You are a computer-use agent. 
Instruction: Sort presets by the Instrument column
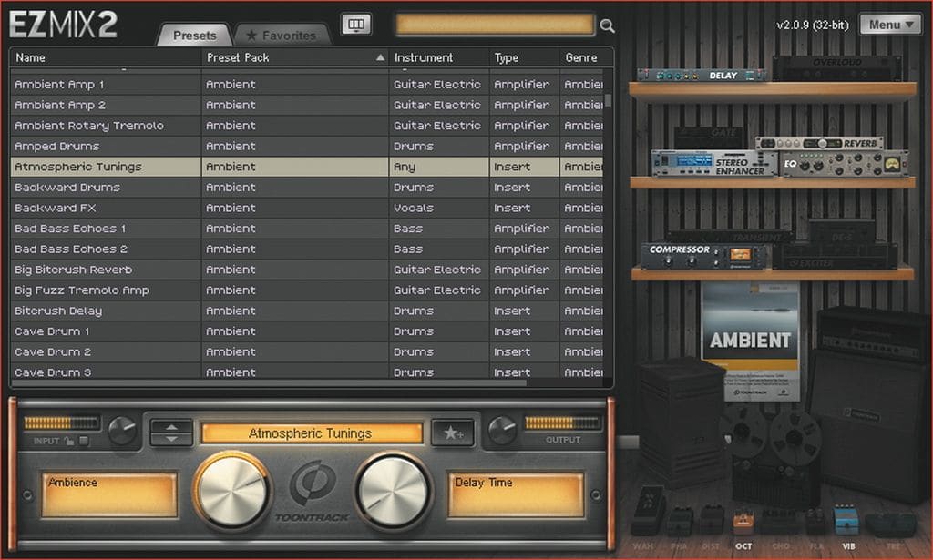click(x=439, y=57)
